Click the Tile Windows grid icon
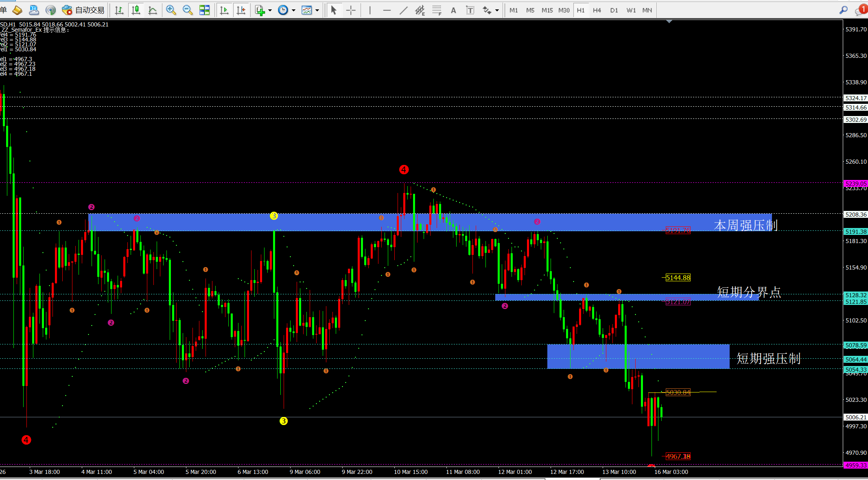 pos(204,10)
